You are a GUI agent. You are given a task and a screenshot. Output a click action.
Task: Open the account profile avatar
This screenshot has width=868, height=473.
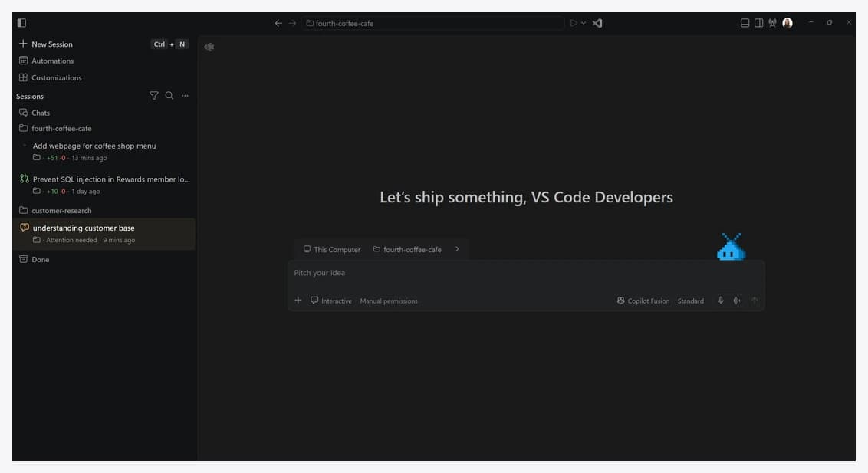(x=787, y=23)
